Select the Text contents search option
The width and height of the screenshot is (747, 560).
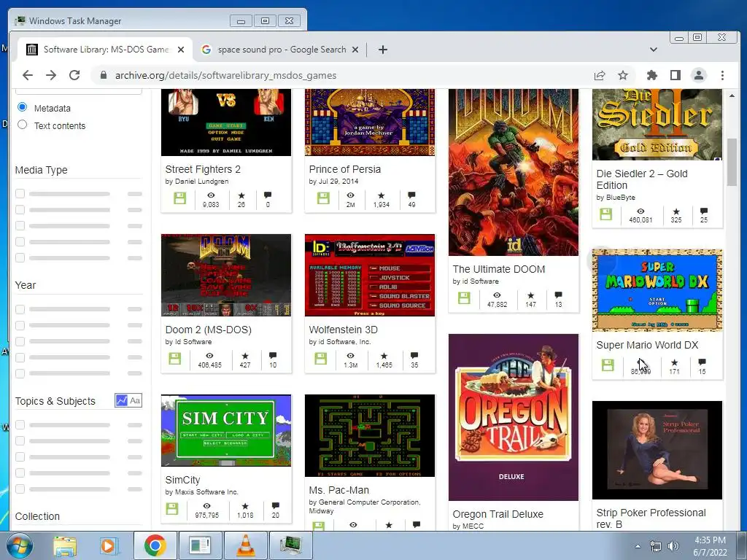22,125
